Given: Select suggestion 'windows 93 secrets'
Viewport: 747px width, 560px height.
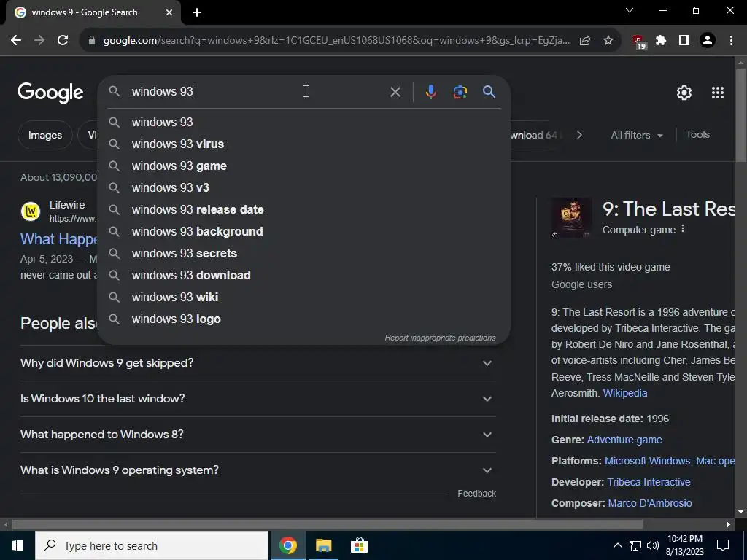Looking at the screenshot, I should click(x=304, y=253).
